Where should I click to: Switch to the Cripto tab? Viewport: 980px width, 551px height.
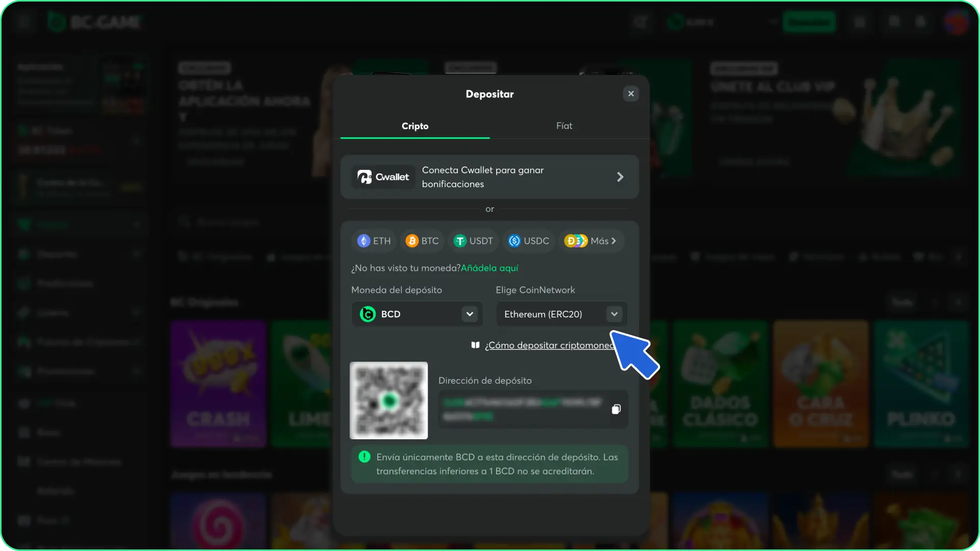tap(415, 126)
